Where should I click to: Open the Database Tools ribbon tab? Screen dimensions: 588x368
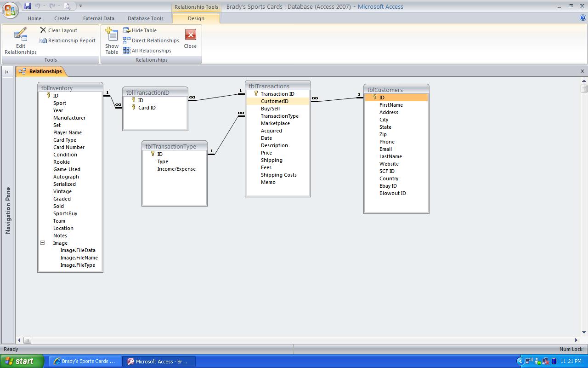(x=146, y=18)
